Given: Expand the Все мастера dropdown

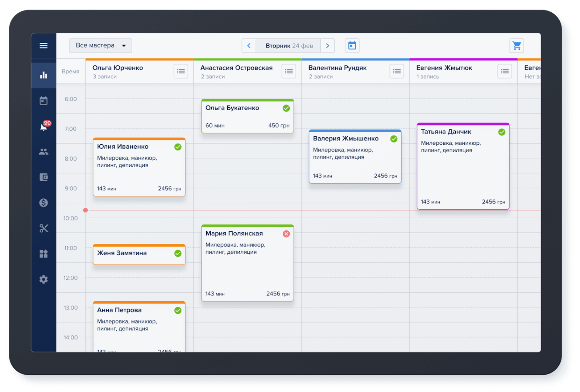Looking at the screenshot, I should (x=100, y=46).
